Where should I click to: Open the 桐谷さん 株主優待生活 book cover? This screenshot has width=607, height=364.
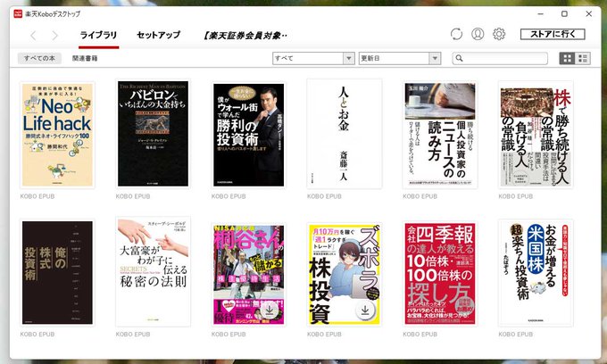click(248, 274)
